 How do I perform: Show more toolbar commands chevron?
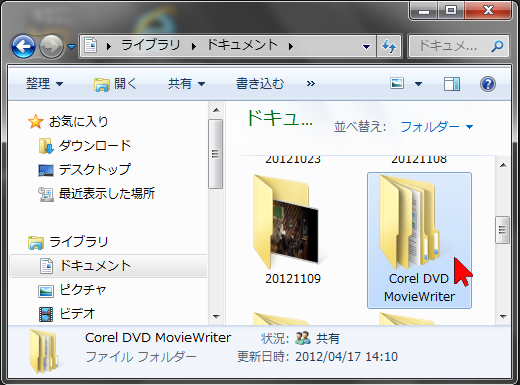311,83
